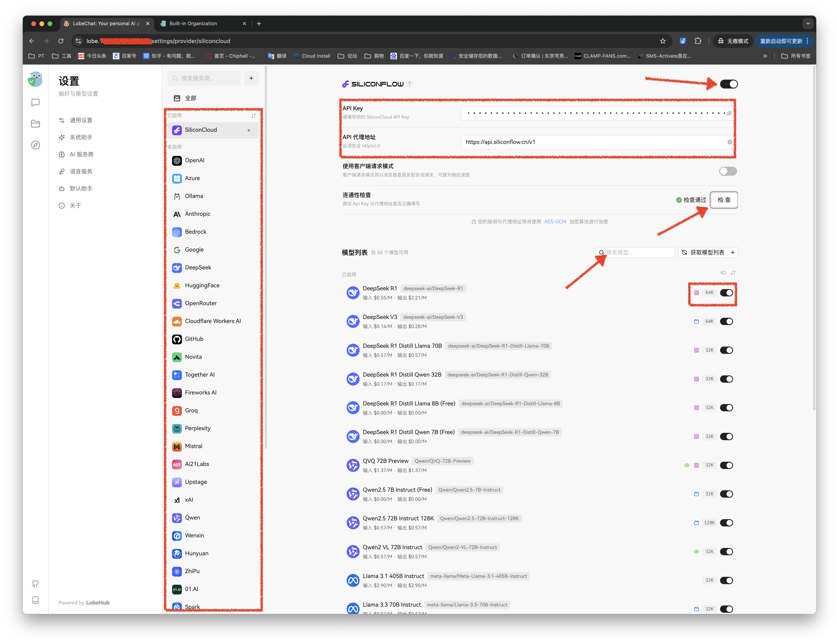This screenshot has height=644, width=839.
Task: Switch to Built-in Organization browser tab
Action: click(203, 23)
